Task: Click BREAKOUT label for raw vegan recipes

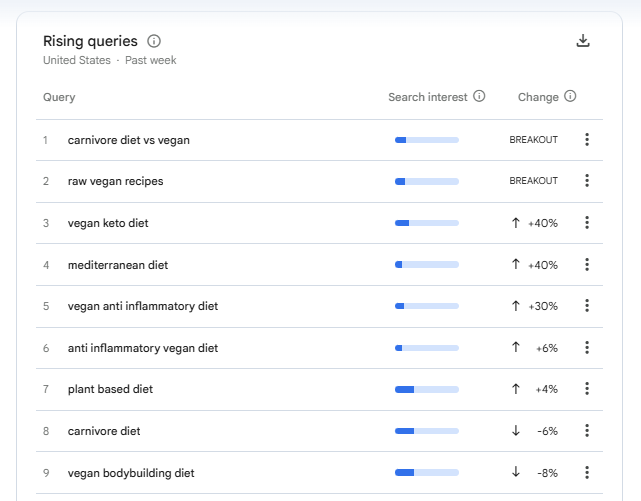Action: [x=533, y=181]
